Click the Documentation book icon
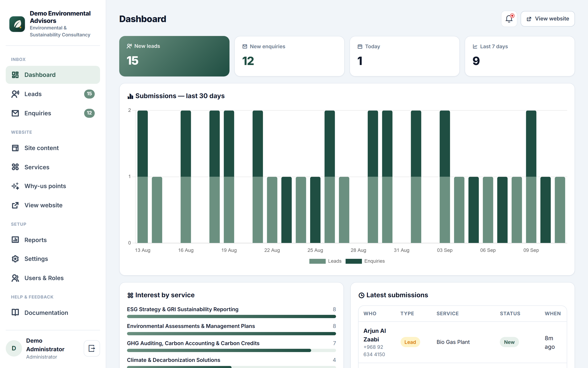Screen dimensions: 588x368 pyautogui.click(x=15, y=313)
